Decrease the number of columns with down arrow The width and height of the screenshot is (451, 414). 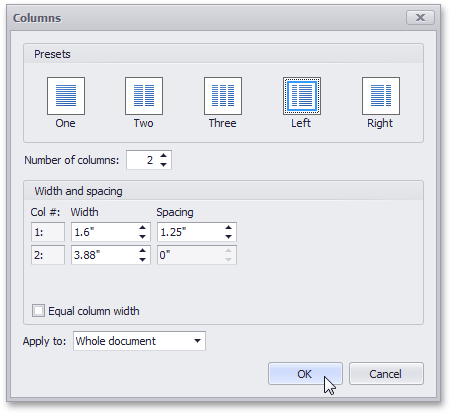point(163,164)
